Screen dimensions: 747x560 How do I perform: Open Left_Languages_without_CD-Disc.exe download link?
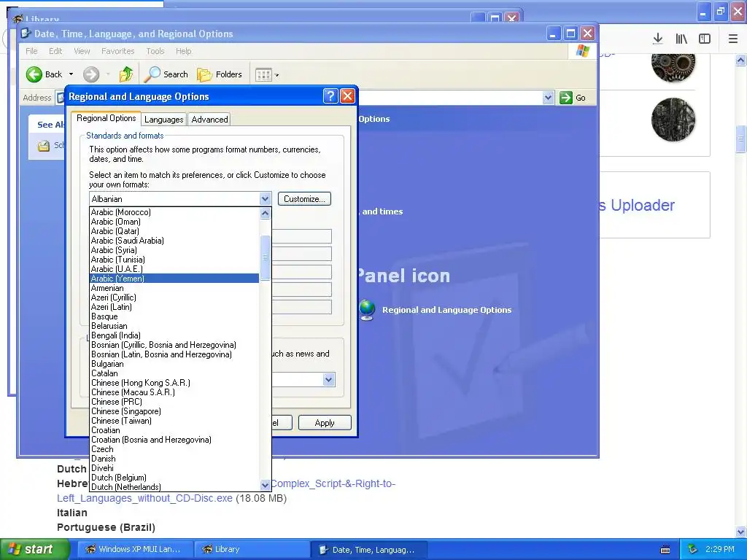tap(145, 498)
